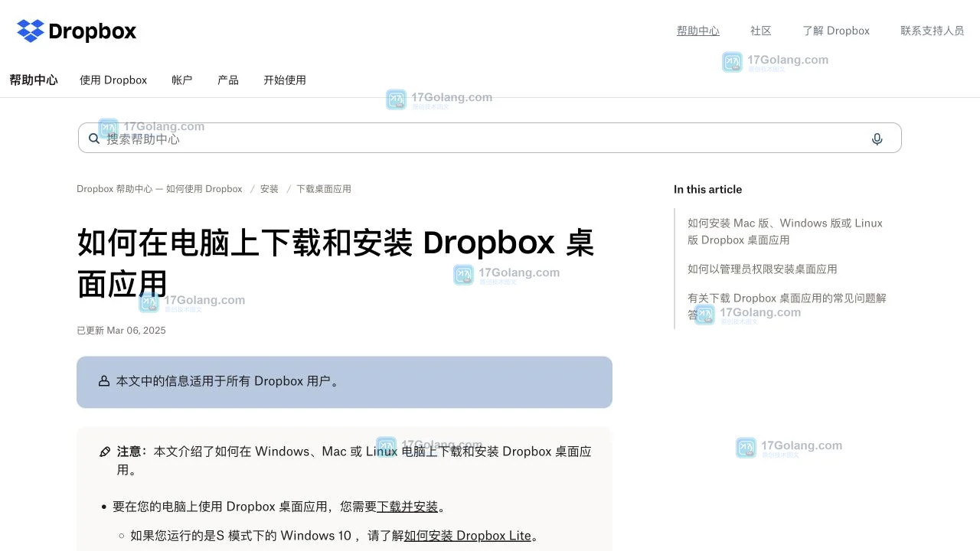This screenshot has width=980, height=551.
Task: Activate the microphone voice search icon
Action: click(x=877, y=139)
